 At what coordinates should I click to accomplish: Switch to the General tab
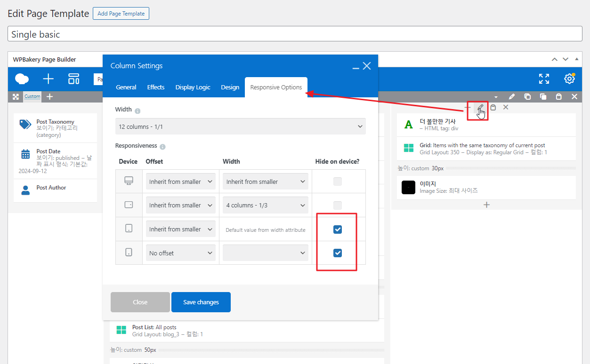(126, 87)
